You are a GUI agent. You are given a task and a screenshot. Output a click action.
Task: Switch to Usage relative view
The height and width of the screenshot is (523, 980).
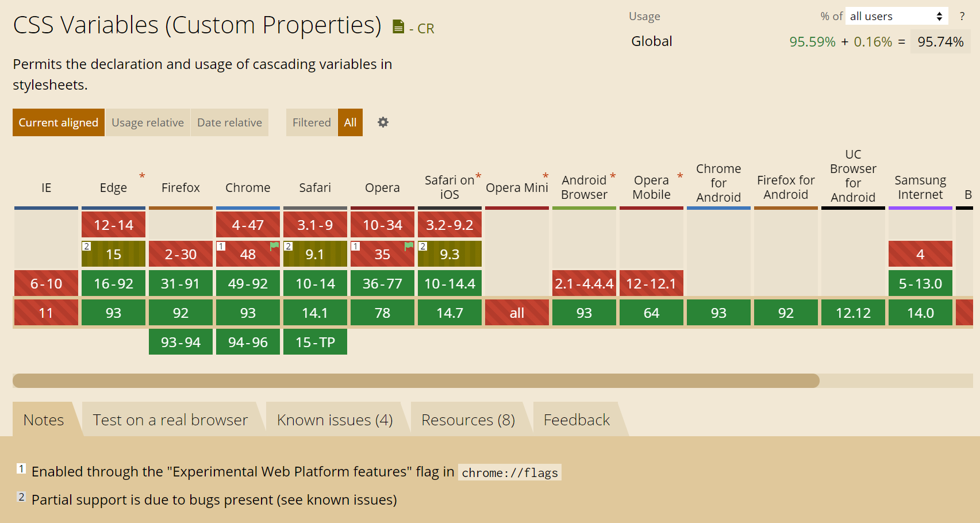pos(148,122)
